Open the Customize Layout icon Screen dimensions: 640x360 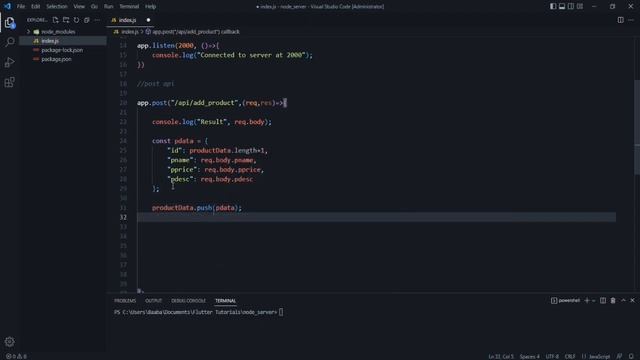580,6
